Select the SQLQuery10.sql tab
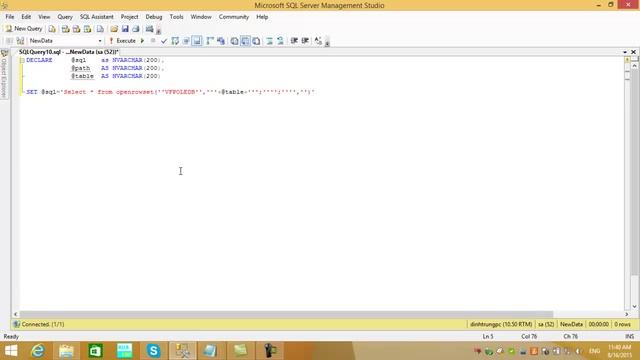The image size is (640, 360). pos(69,52)
